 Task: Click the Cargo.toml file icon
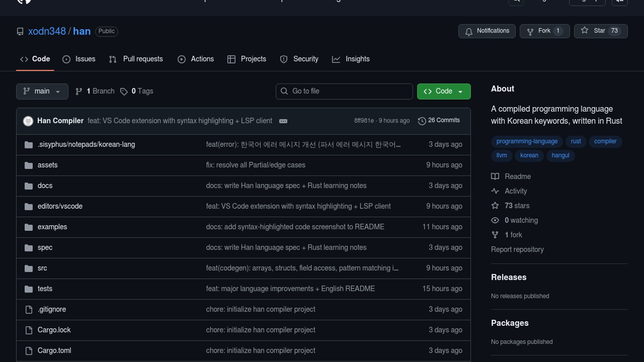point(29,351)
